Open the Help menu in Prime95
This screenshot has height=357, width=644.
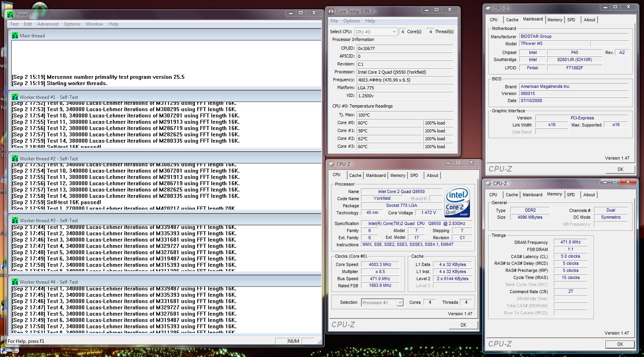point(113,24)
